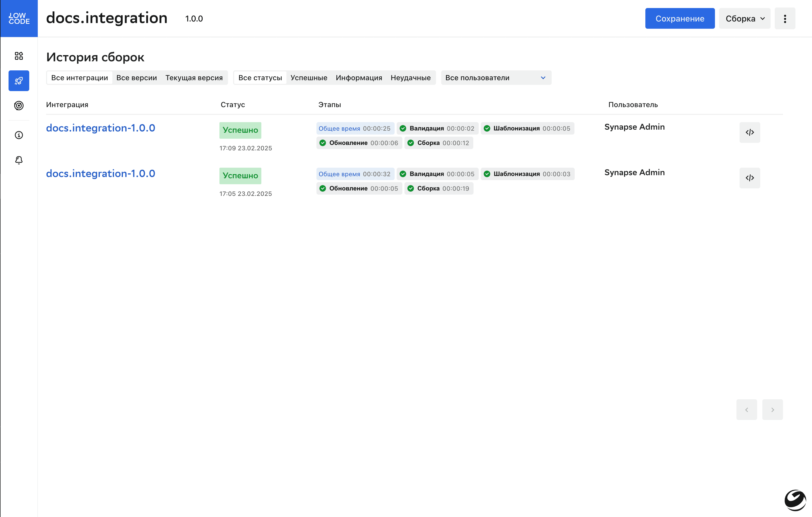Select the Все интеграции filter tab
Screen dimensions: 812x517
[80, 78]
